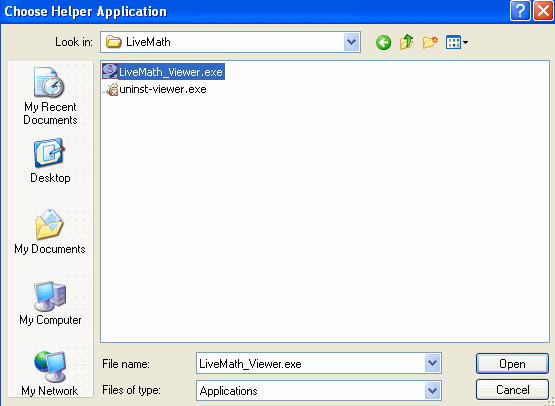Click the Help question mark button
This screenshot has height=406, width=555.
(520, 11)
